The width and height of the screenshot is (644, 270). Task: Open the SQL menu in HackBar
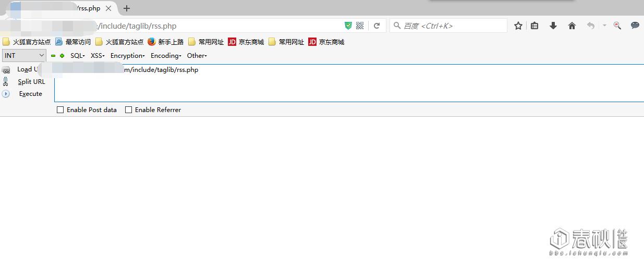78,56
